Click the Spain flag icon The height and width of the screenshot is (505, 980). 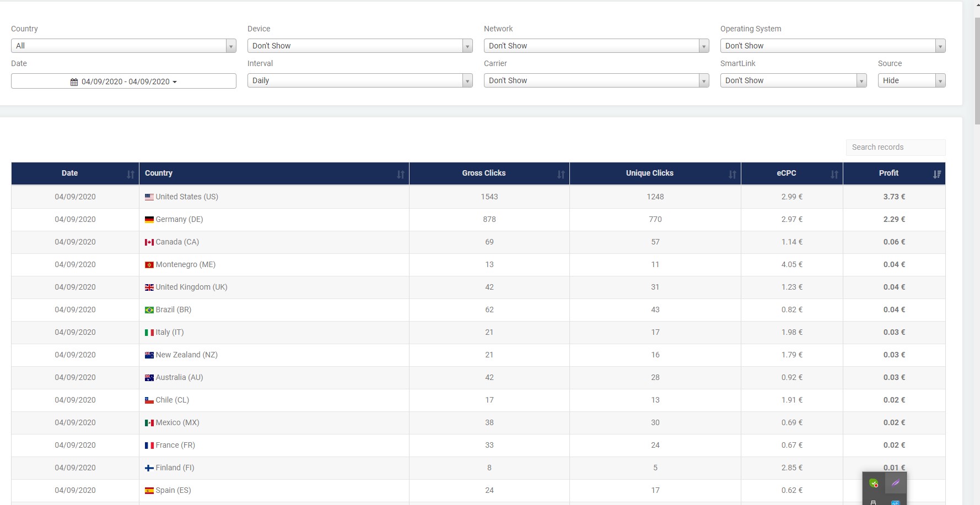click(x=149, y=491)
